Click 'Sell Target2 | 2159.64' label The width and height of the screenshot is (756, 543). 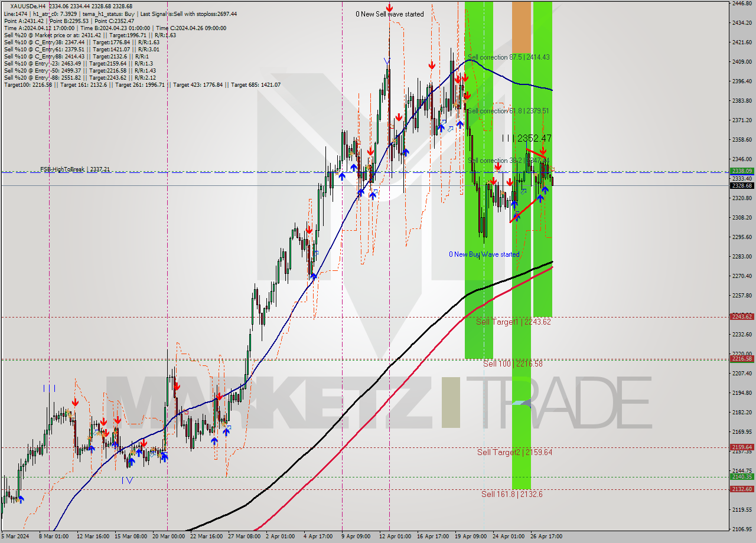point(514,452)
